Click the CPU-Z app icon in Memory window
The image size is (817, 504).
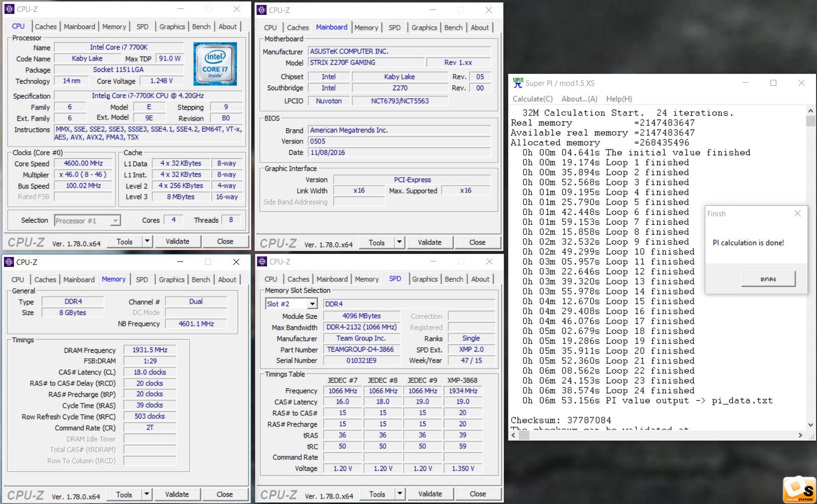pyautogui.click(x=9, y=262)
